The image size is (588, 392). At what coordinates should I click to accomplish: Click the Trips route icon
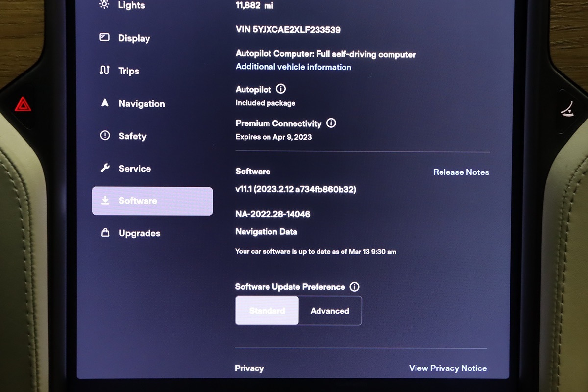coord(104,71)
